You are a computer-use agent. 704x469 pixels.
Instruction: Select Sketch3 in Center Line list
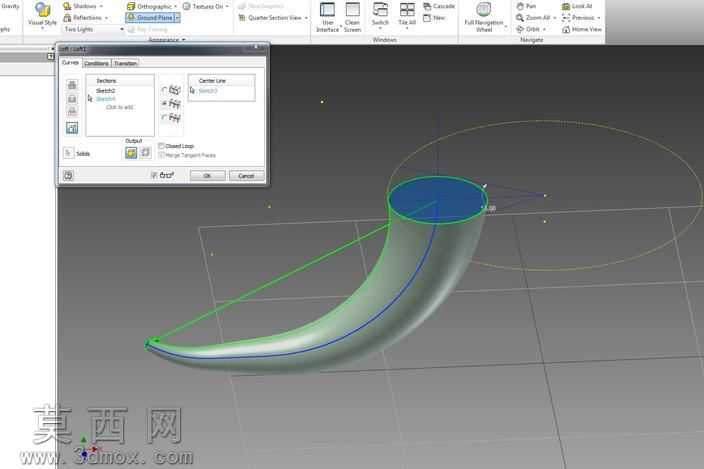(208, 91)
